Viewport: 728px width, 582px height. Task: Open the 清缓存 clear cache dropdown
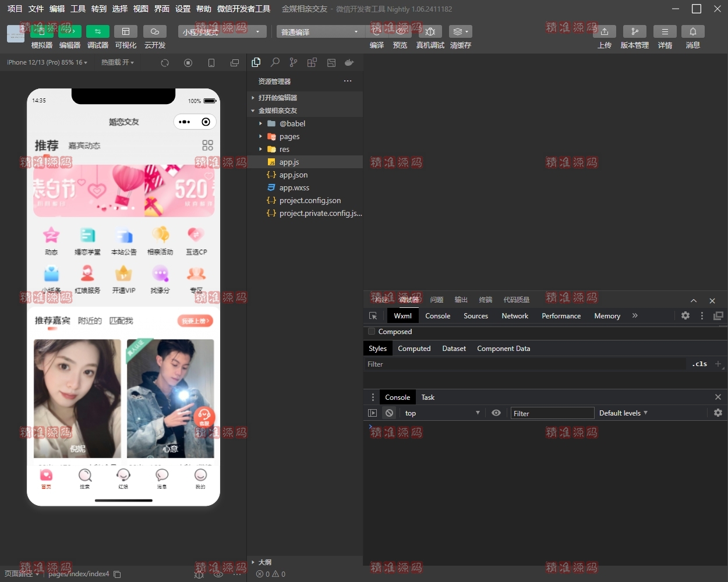click(460, 31)
